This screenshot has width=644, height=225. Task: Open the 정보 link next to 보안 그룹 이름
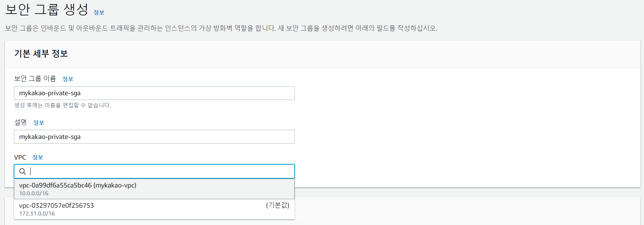tap(68, 79)
